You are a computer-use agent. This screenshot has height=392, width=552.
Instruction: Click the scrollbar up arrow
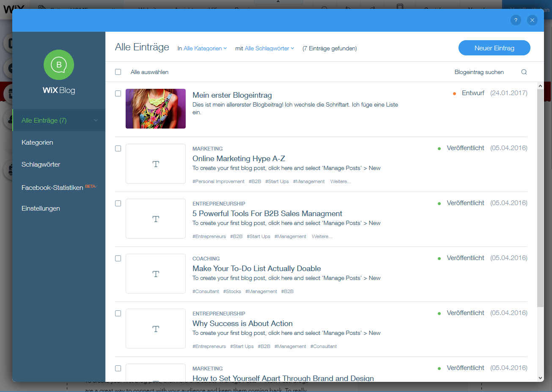540,86
